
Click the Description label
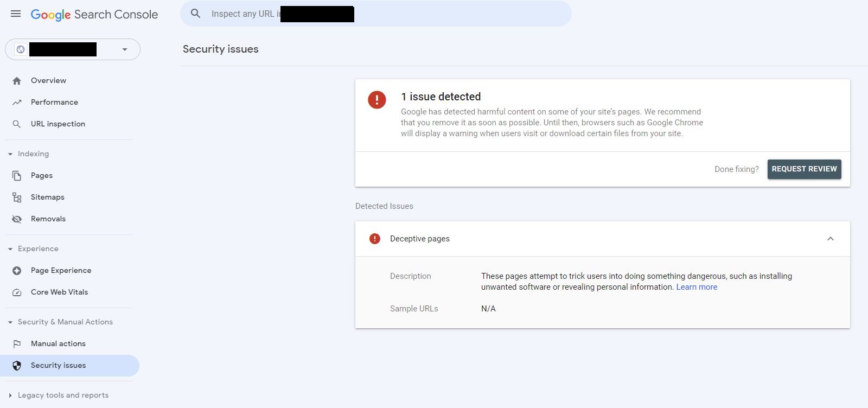click(x=411, y=276)
